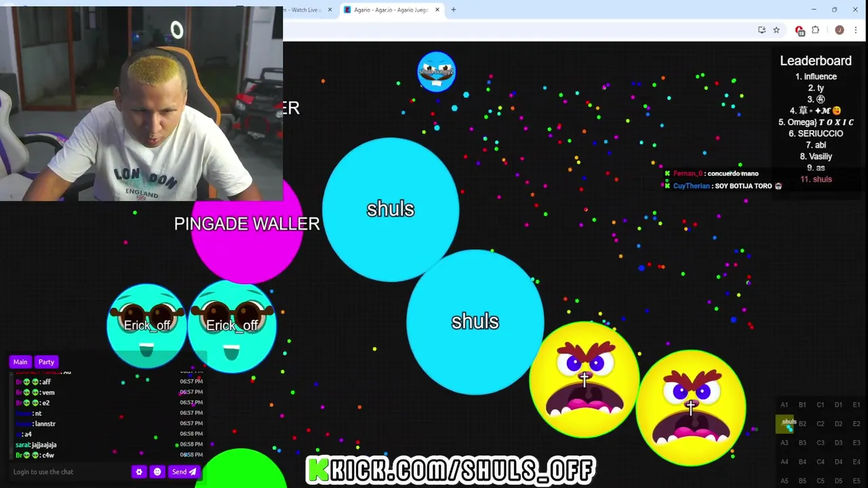Switch to the Party chat tab
Viewport: 868px width, 488px height.
(x=46, y=362)
